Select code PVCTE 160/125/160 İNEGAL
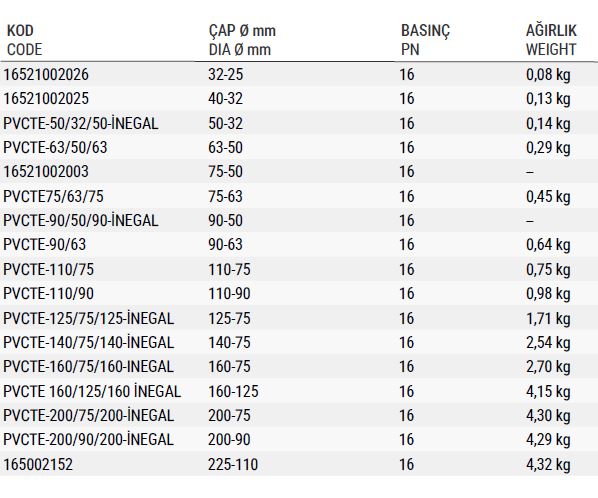The image size is (598, 498). point(92,392)
